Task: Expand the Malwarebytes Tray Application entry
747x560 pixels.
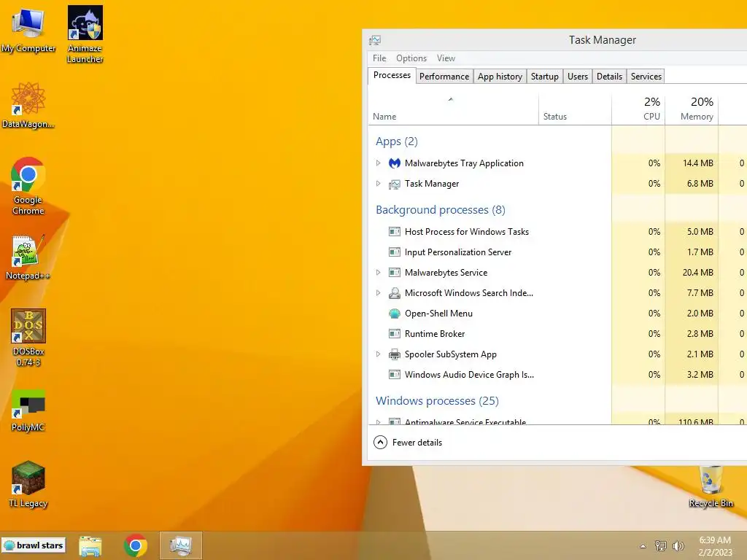Action: (x=379, y=163)
